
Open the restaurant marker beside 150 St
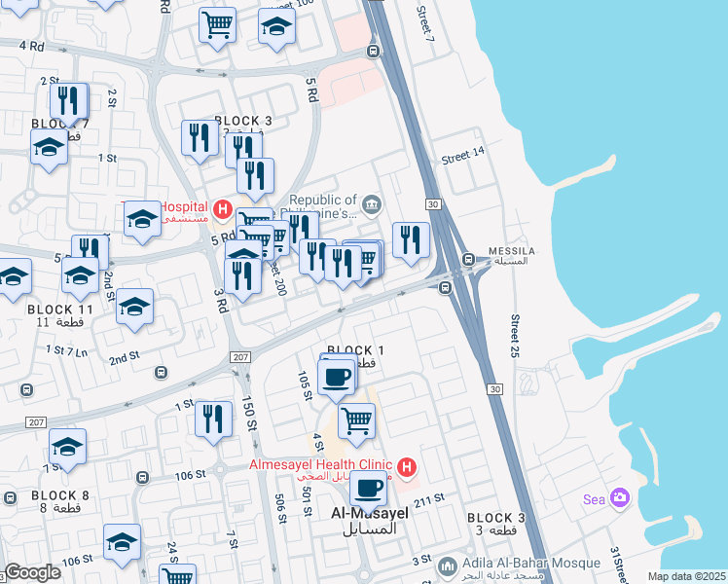pyautogui.click(x=213, y=420)
